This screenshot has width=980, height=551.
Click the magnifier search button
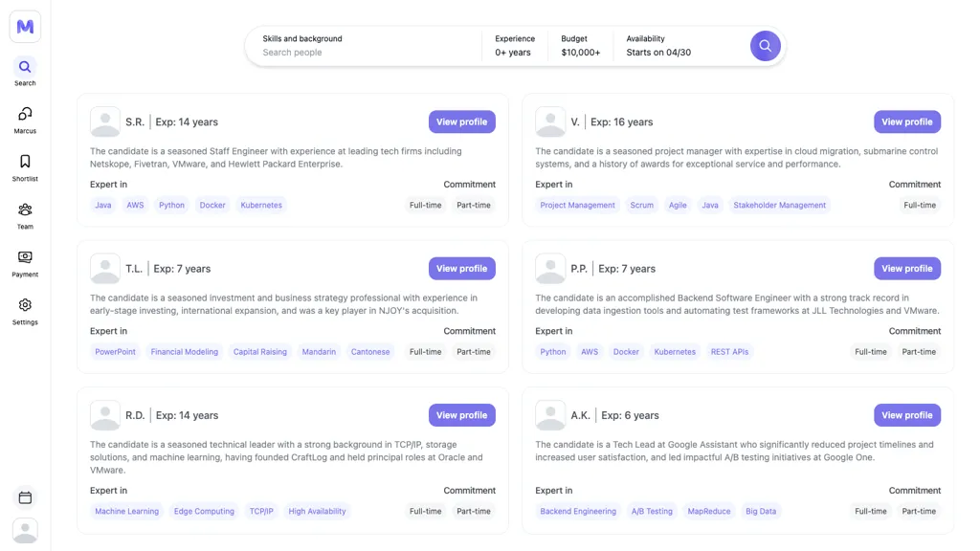(765, 45)
